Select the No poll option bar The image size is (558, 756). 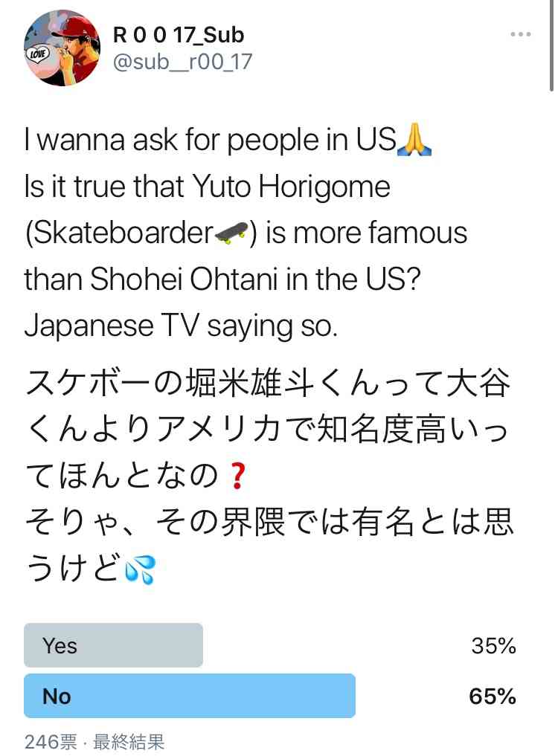pyautogui.click(x=190, y=696)
